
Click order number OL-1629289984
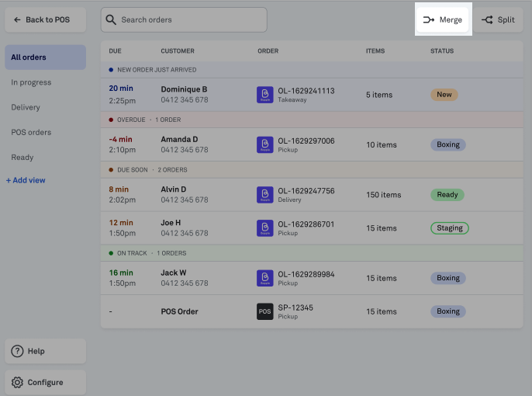306,274
